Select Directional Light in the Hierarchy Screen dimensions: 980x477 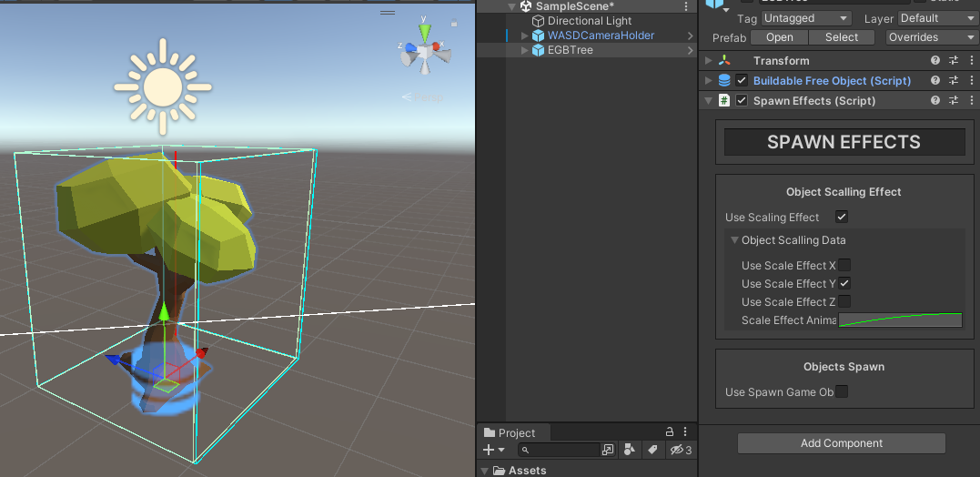590,21
